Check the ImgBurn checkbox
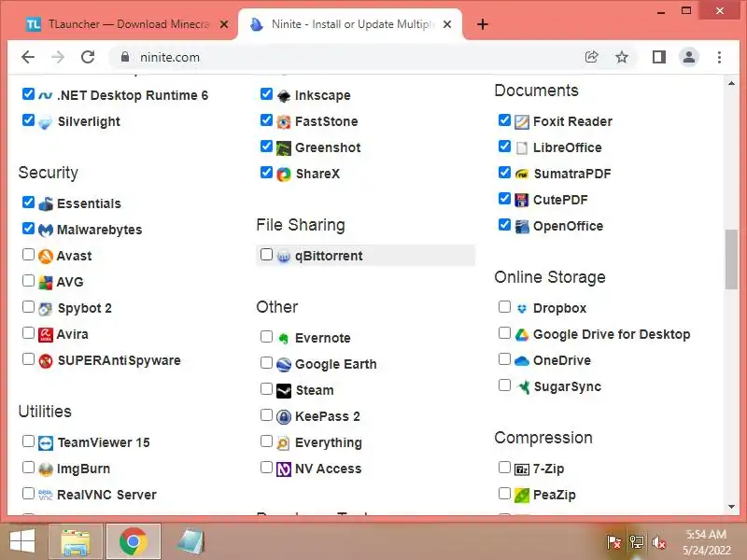This screenshot has height=560, width=747. 28,468
